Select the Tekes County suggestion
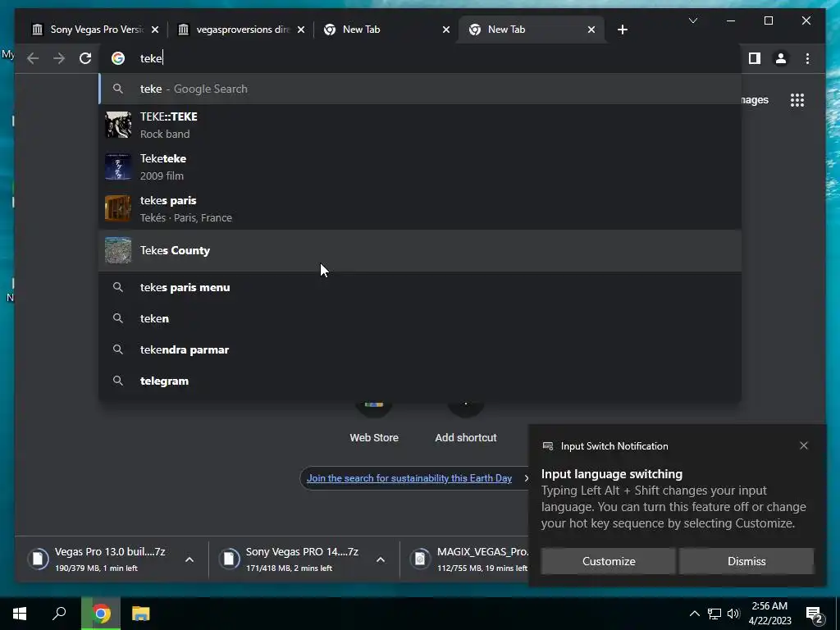The height and width of the screenshot is (630, 840). [421, 250]
